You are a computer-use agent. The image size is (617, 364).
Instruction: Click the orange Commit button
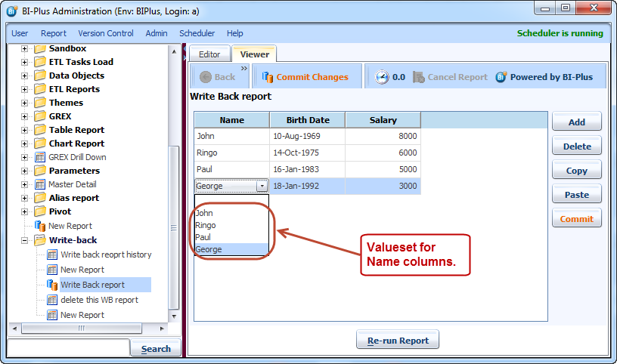pyautogui.click(x=576, y=219)
